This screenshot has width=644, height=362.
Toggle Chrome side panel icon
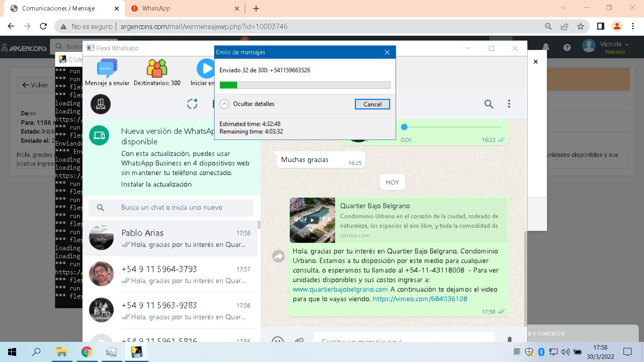601,26
